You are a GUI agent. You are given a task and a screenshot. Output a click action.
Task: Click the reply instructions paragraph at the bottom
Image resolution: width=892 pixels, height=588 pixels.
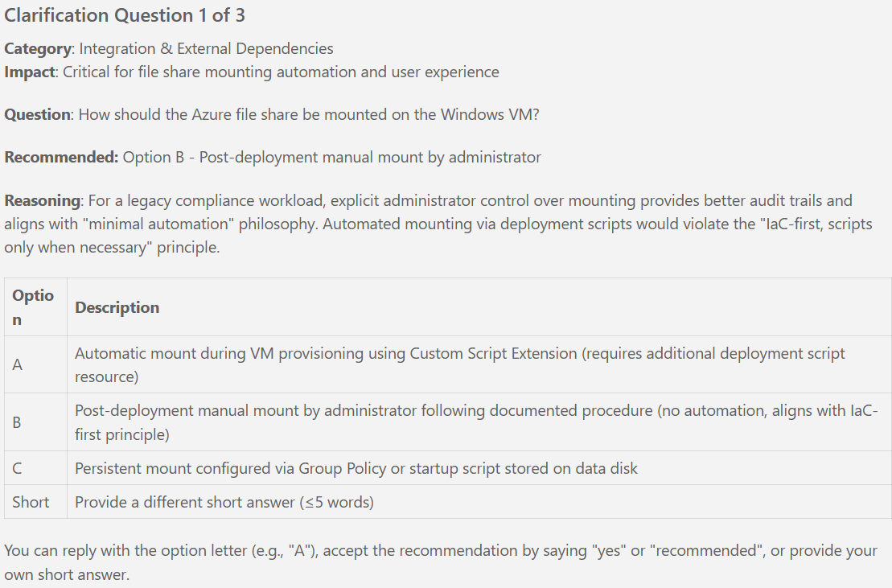pyautogui.click(x=440, y=562)
